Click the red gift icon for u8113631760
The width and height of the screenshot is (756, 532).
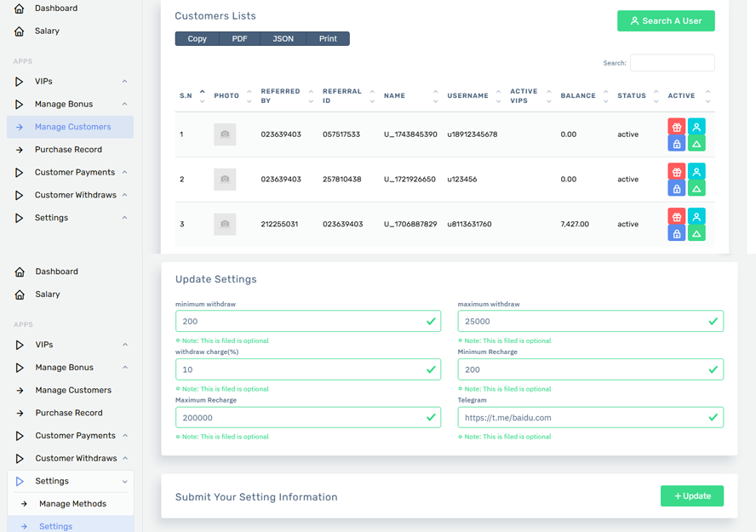pyautogui.click(x=677, y=216)
